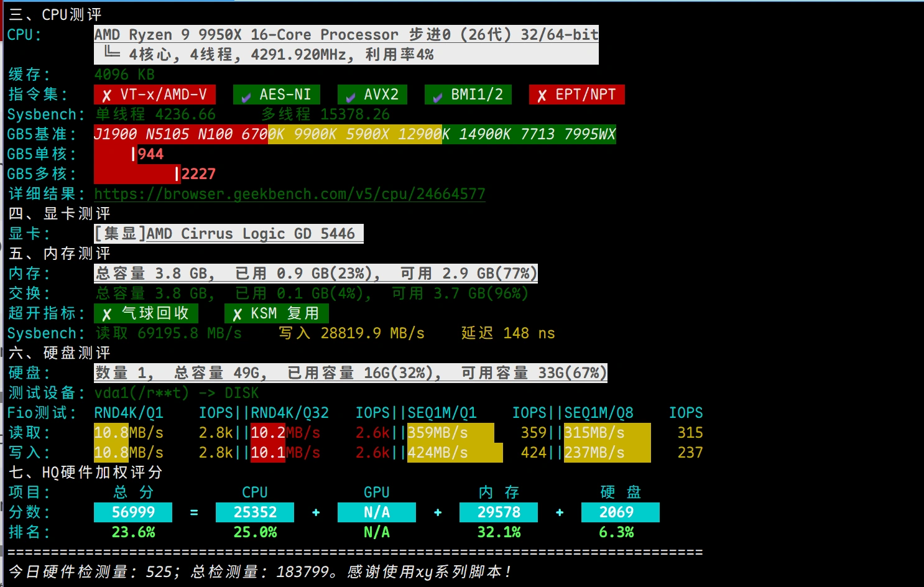Viewport: 924px width, 587px height.
Task: Click the memory write speed 28819.9 MB/s
Action: [372, 333]
